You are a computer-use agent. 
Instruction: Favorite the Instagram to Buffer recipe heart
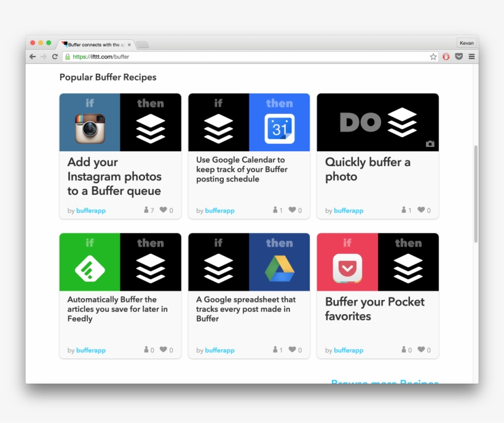coord(162,210)
